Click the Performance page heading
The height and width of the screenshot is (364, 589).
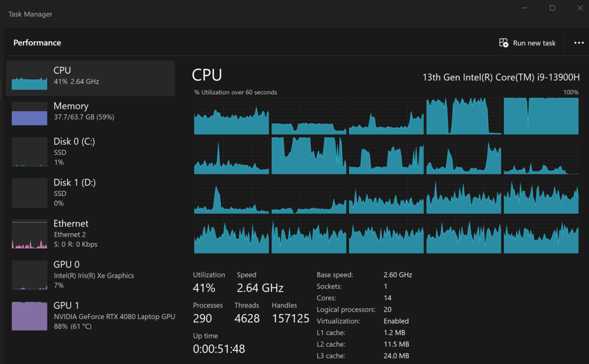click(37, 43)
